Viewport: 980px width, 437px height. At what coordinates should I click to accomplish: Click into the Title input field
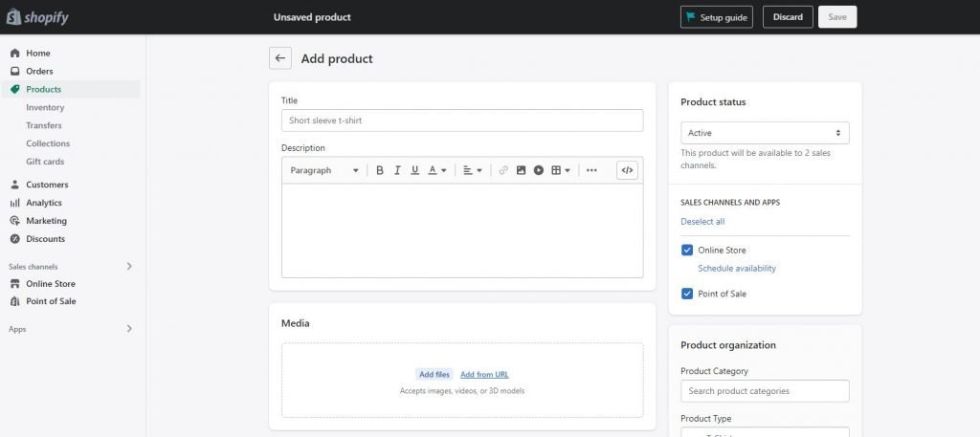click(462, 120)
